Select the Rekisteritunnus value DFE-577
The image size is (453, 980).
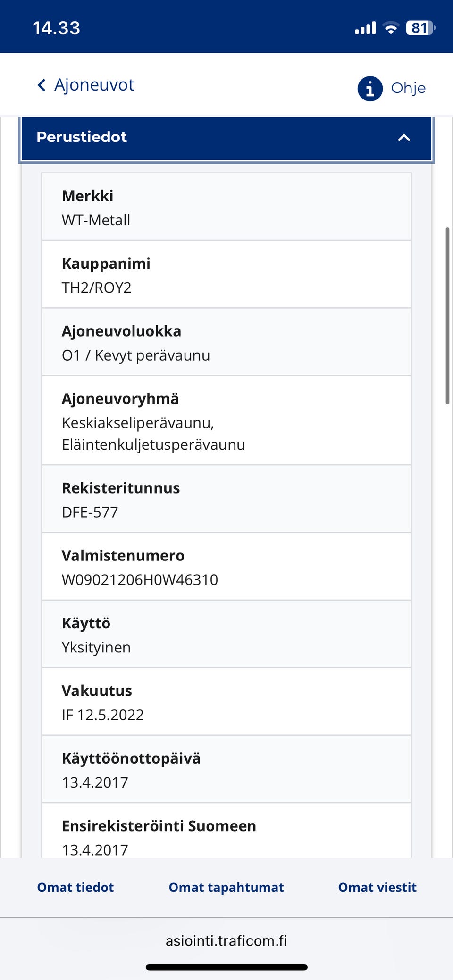tap(90, 512)
